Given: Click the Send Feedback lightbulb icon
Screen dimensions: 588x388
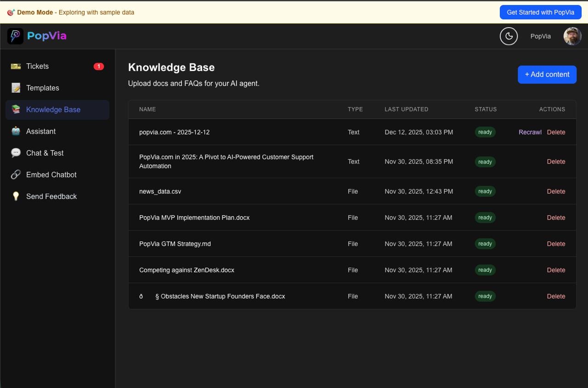Looking at the screenshot, I should [x=16, y=196].
